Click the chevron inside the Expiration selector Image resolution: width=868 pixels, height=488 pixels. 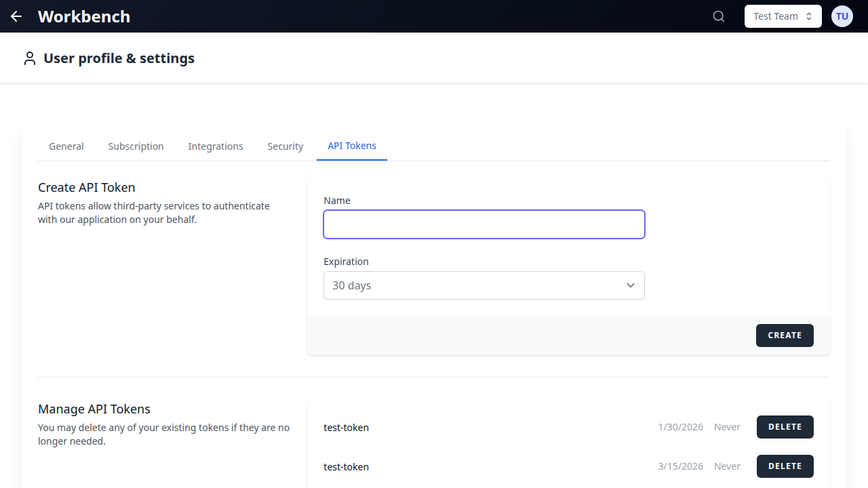tap(630, 285)
